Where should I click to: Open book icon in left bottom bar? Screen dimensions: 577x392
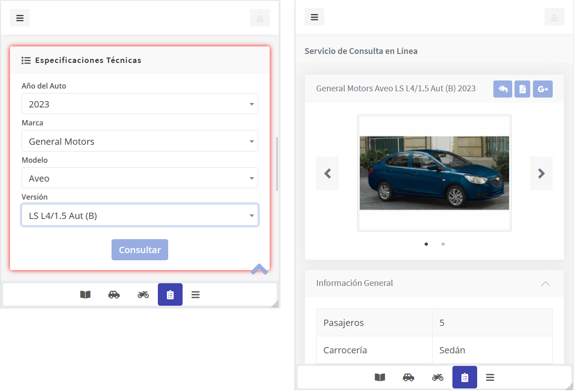click(x=85, y=295)
